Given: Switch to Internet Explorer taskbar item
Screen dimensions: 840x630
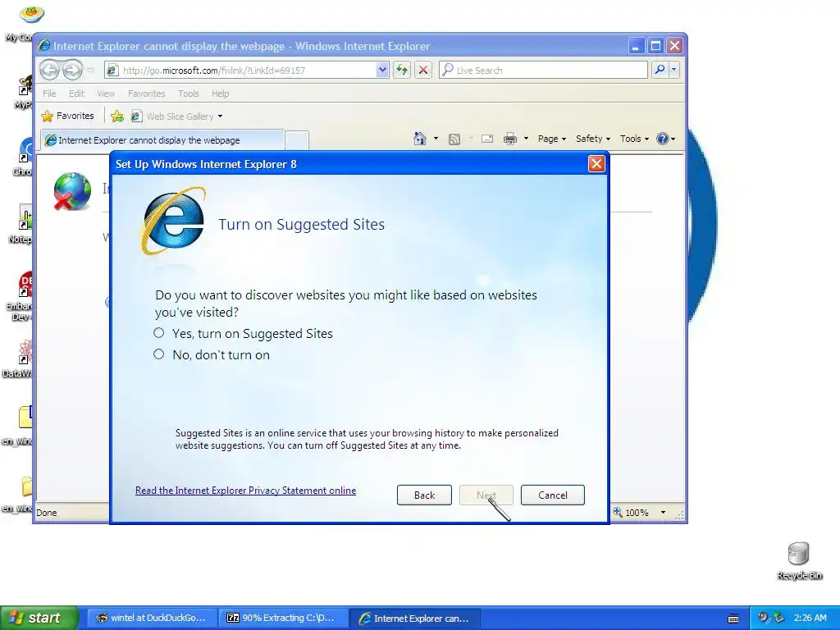Looking at the screenshot, I should point(414,618).
